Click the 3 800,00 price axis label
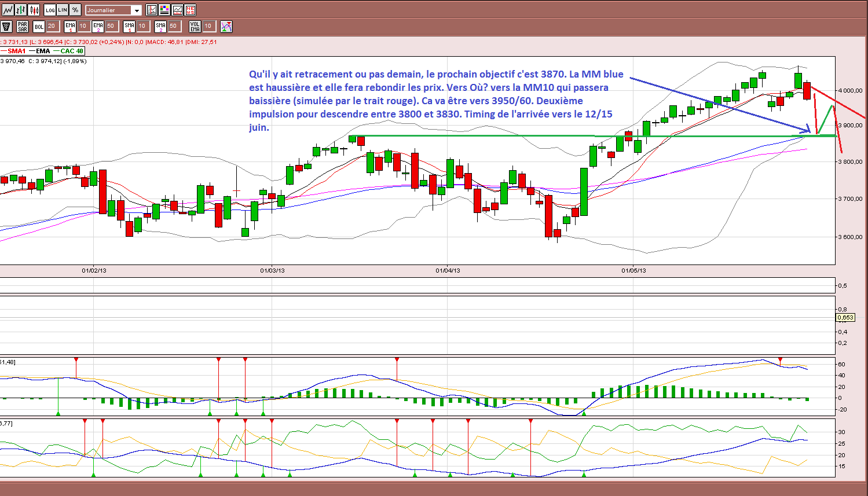The image size is (868, 496). (850, 161)
